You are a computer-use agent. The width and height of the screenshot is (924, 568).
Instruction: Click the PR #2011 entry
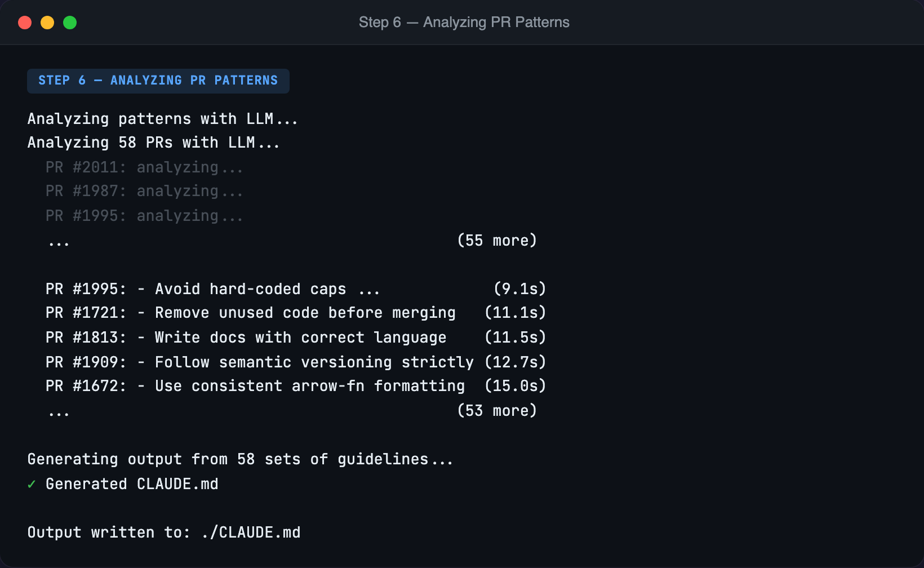[144, 167]
